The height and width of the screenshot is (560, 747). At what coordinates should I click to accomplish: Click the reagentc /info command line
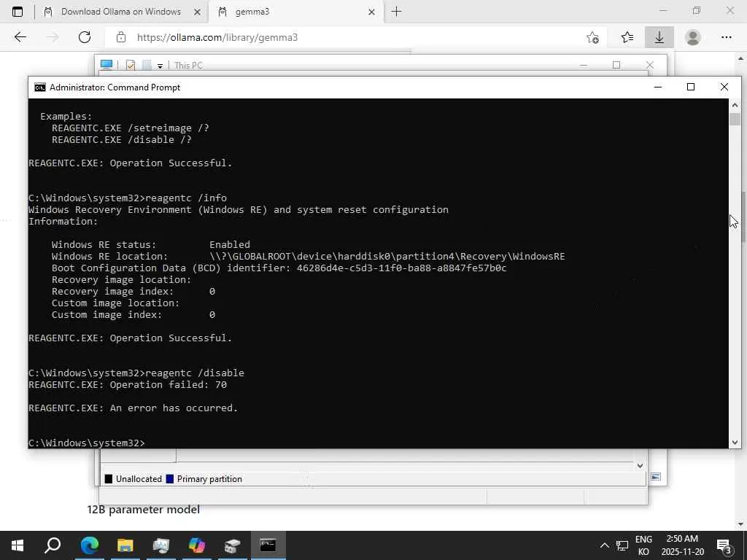point(128,198)
